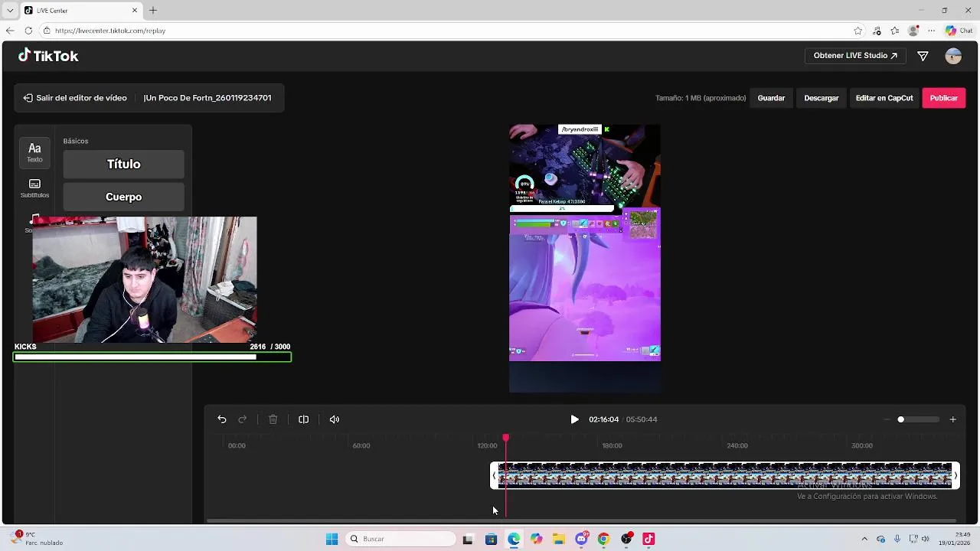This screenshot has height=551, width=980.
Task: Click the Tamaño: 1 MB size label
Action: (701, 98)
